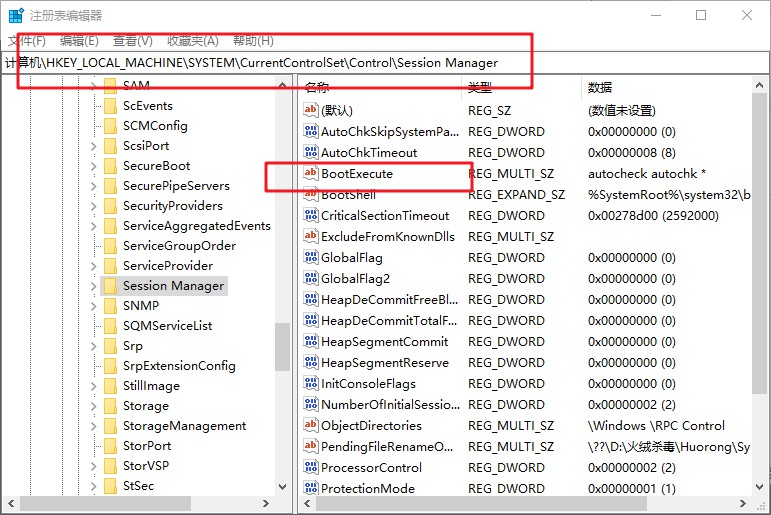Click the GlobalFlag DWORD icon

tap(310, 258)
